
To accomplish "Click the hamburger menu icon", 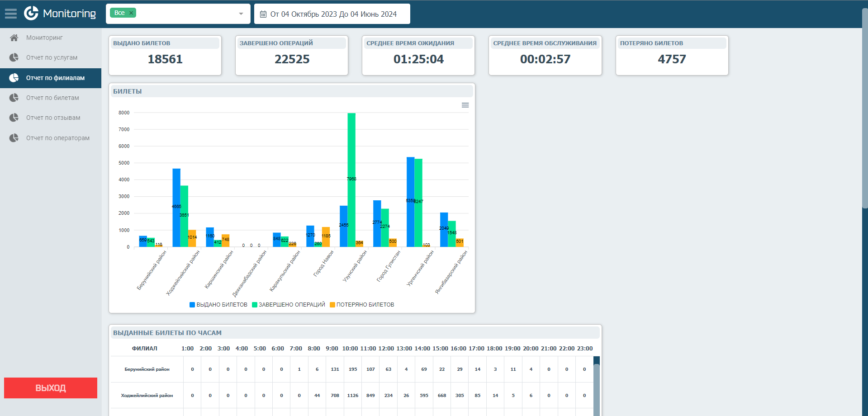I will tap(11, 14).
